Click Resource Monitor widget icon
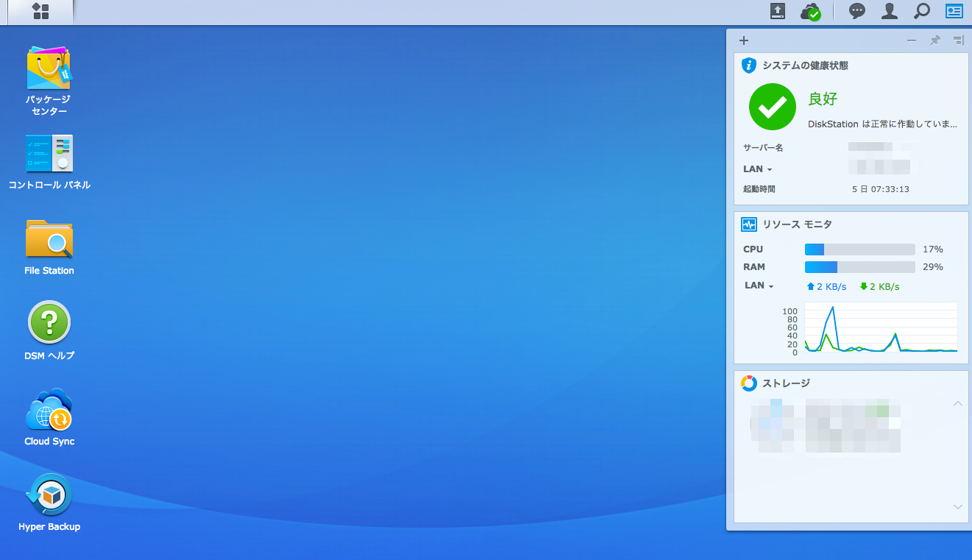972x560 pixels. click(749, 224)
